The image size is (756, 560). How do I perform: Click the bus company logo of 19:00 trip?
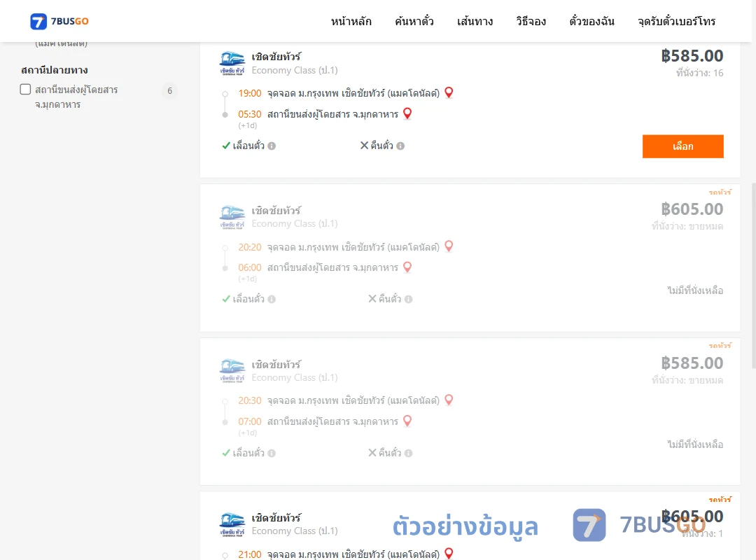232,63
